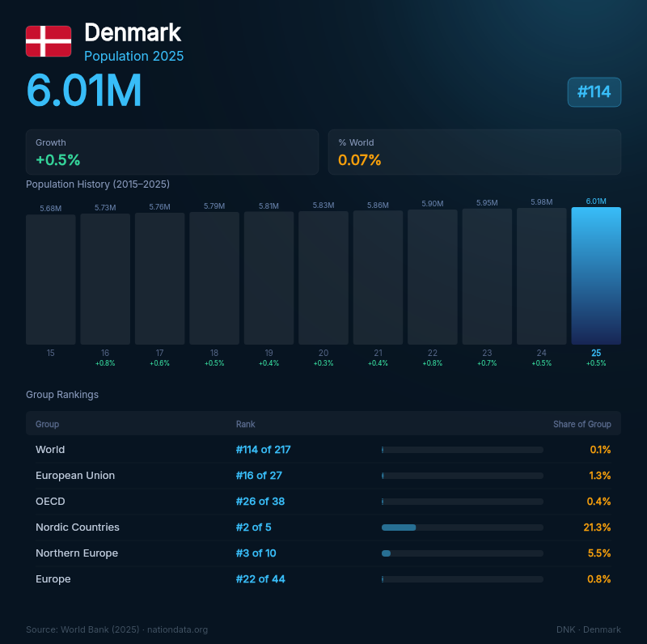Select the World row label

click(50, 450)
